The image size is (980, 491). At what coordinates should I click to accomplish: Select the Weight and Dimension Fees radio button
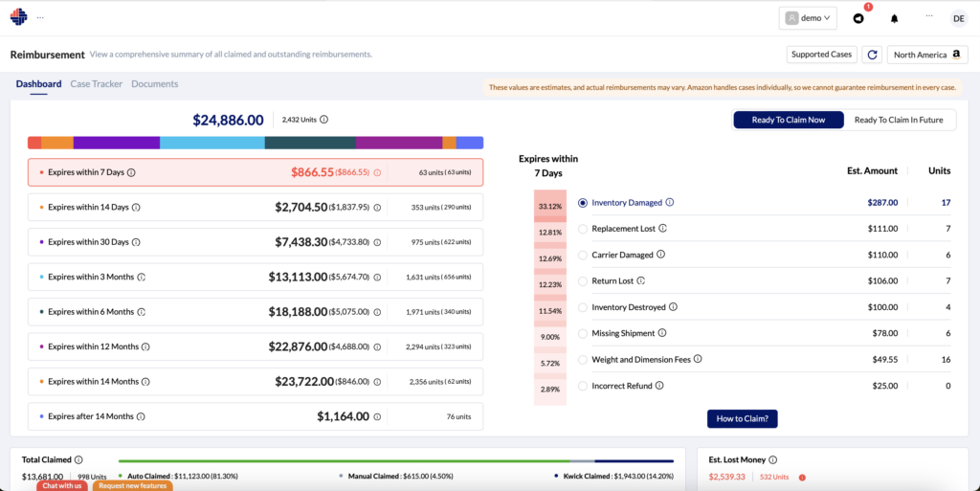coord(583,360)
